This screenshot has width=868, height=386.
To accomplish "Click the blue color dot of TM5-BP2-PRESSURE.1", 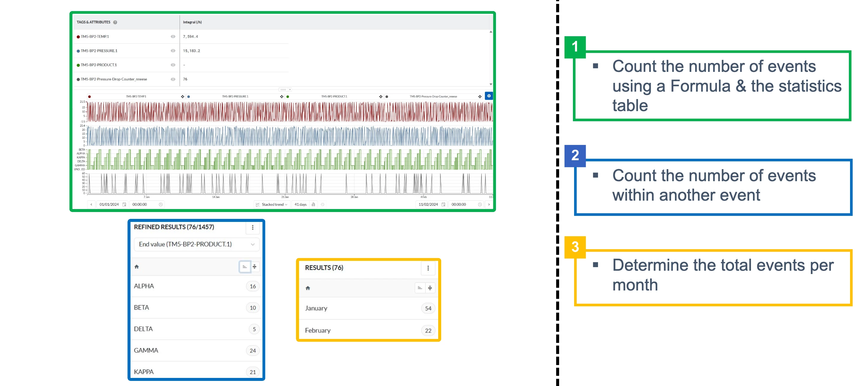I will (78, 51).
